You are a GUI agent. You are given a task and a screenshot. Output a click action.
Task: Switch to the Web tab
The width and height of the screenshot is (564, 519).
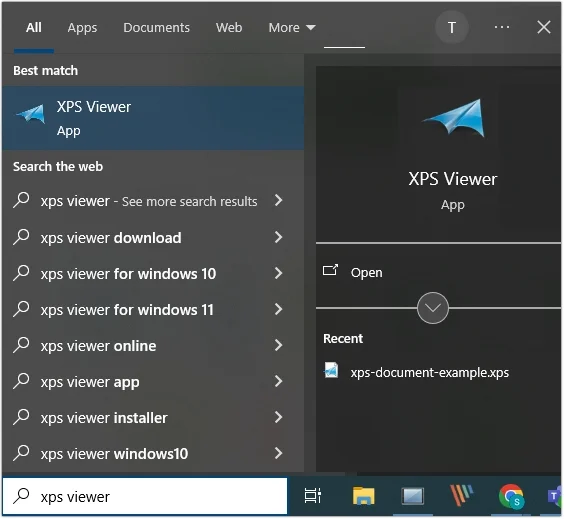pyautogui.click(x=229, y=28)
